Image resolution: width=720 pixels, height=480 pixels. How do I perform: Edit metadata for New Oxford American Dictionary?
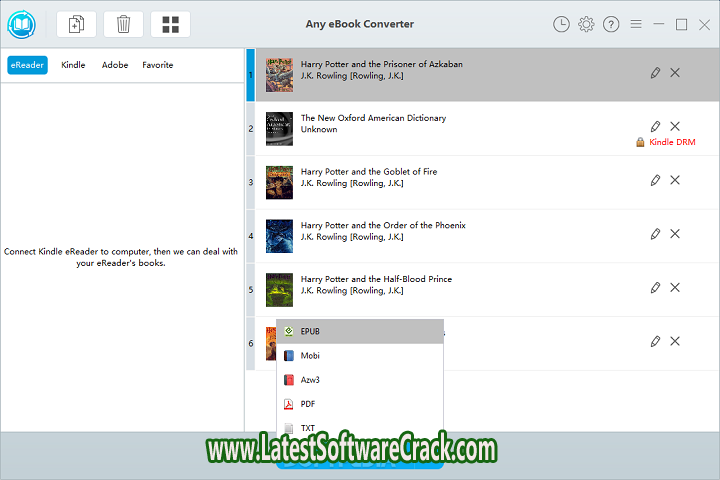coord(655,126)
